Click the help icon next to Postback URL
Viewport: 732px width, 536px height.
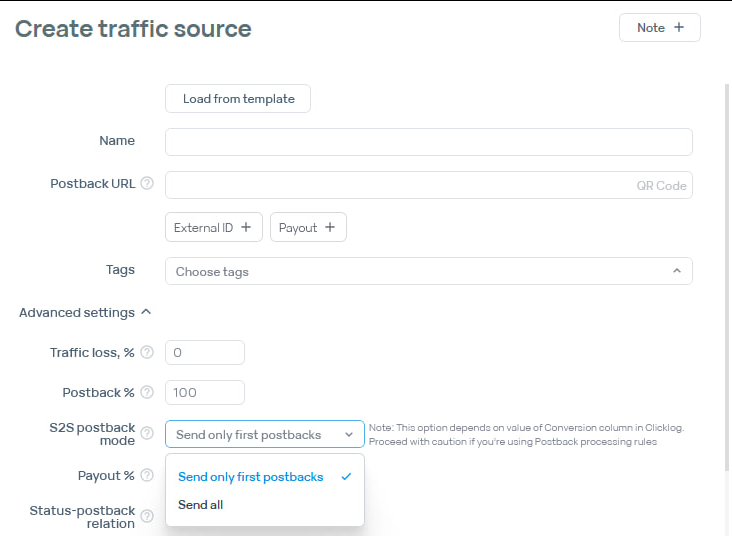[x=147, y=184]
